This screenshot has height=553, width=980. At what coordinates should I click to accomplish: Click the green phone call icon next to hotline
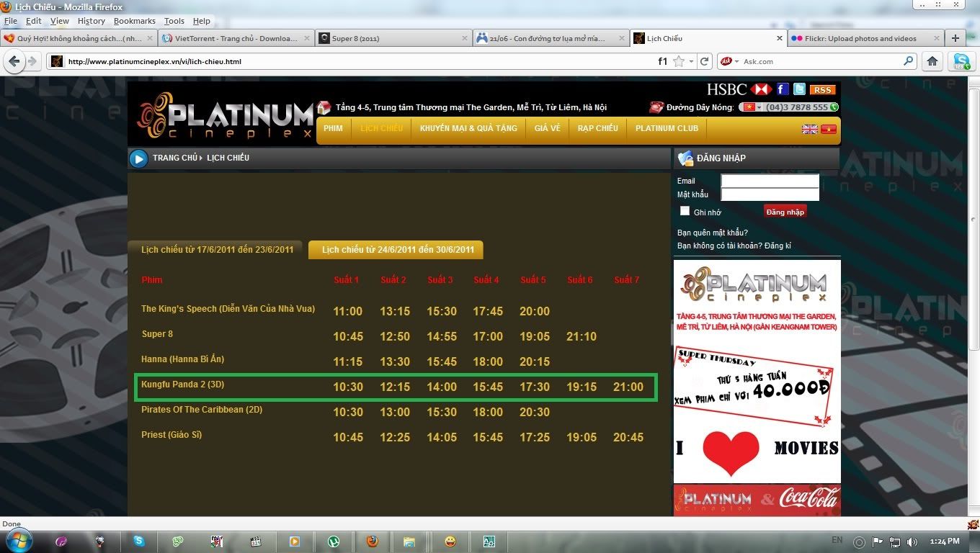(834, 107)
